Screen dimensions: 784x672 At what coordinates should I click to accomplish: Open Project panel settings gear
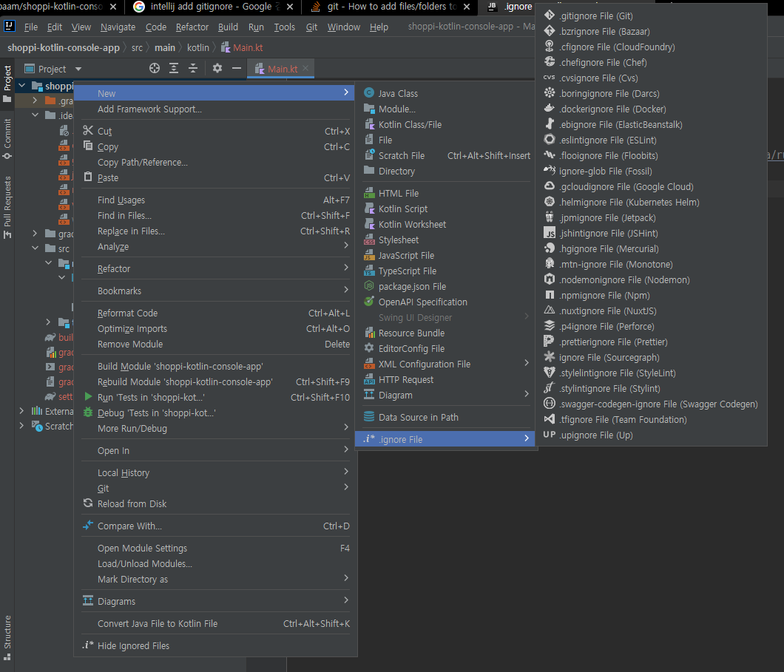click(217, 69)
